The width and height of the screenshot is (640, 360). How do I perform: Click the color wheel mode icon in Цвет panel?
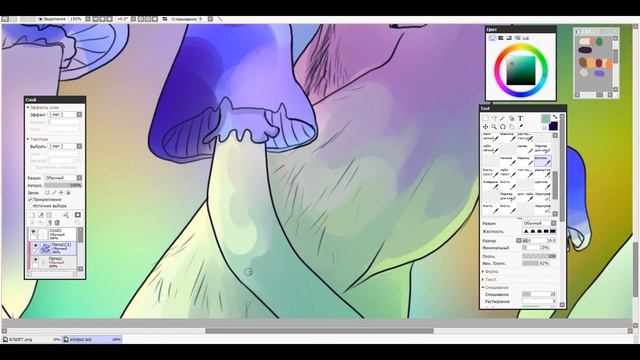pyautogui.click(x=492, y=38)
